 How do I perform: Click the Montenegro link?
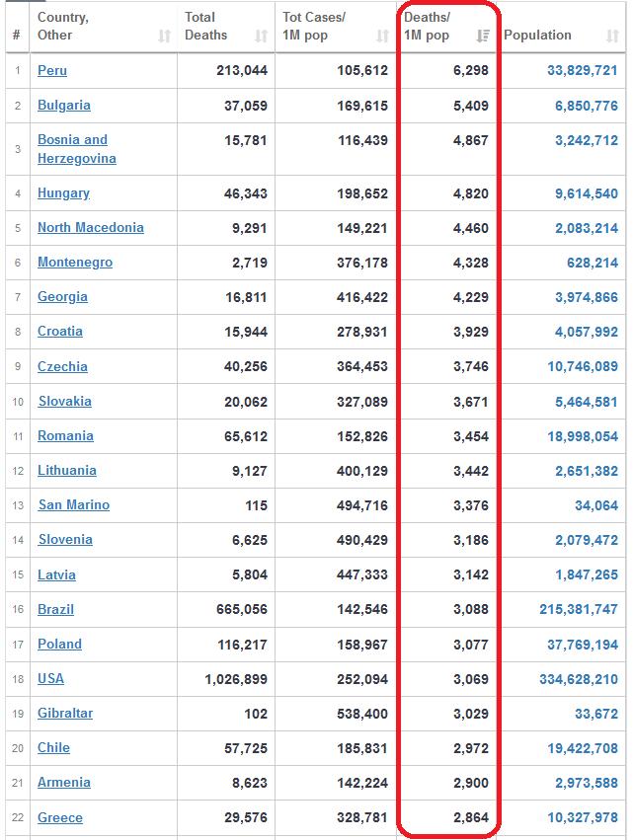(x=75, y=263)
